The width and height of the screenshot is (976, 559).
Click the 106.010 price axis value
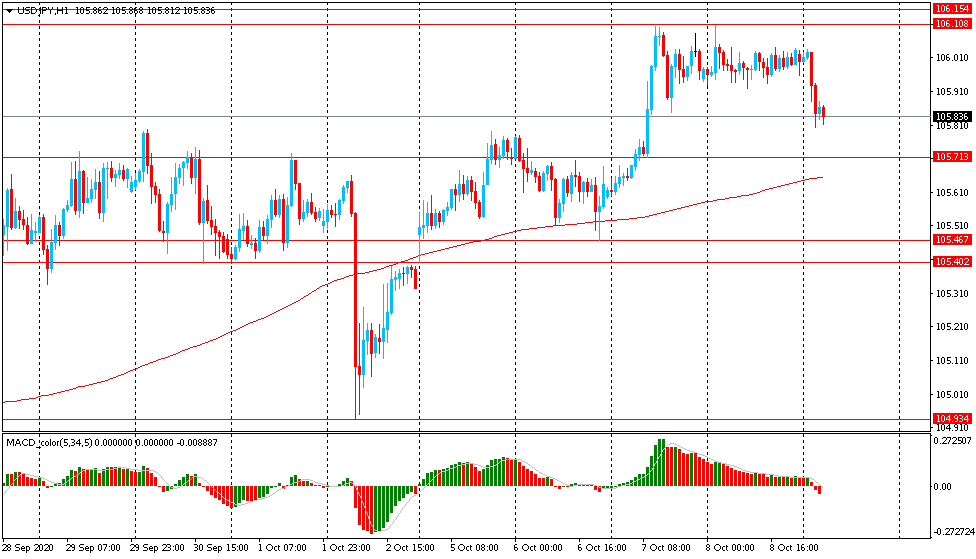pos(952,58)
